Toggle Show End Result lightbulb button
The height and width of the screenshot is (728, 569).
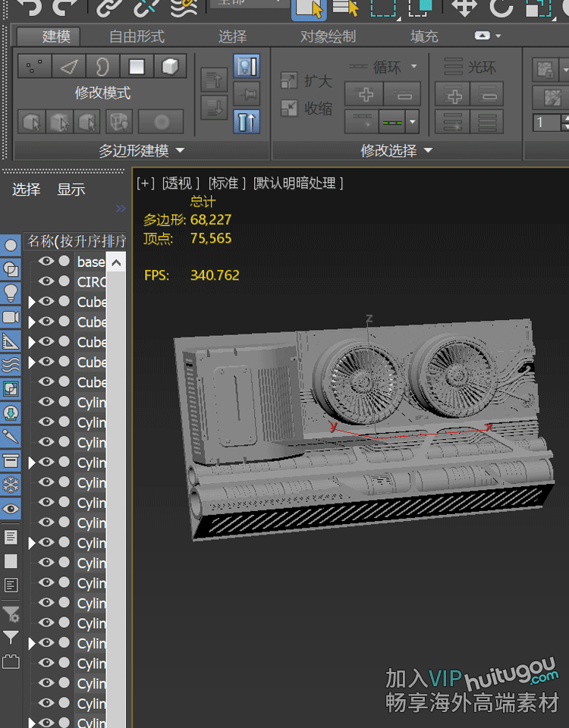[247, 65]
